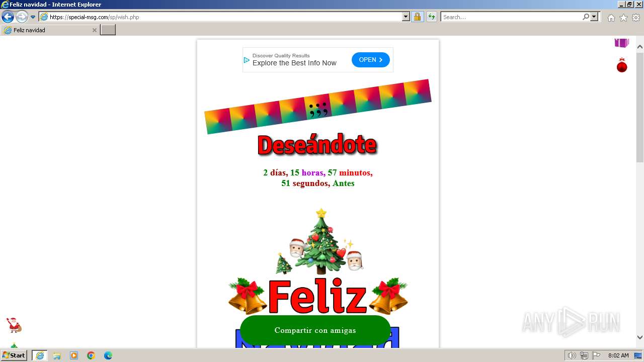Open Favorites with the star icon

[623, 18]
